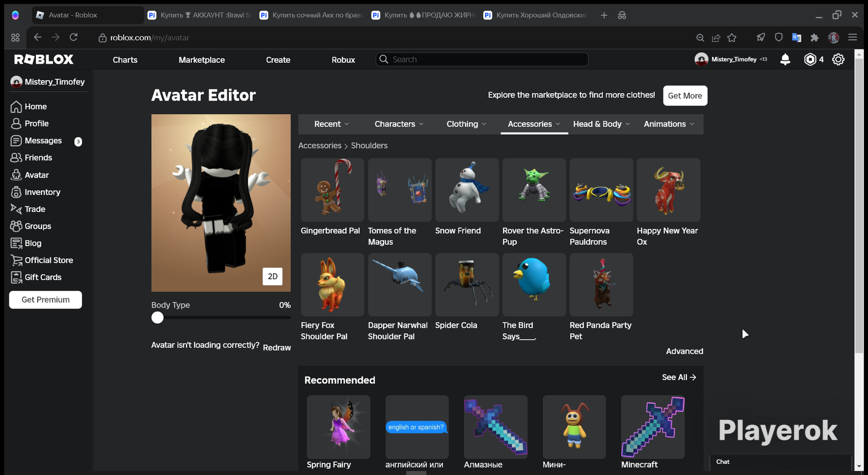Screen dimensions: 868x475
Task: Open the Charts menu
Action: coord(125,60)
